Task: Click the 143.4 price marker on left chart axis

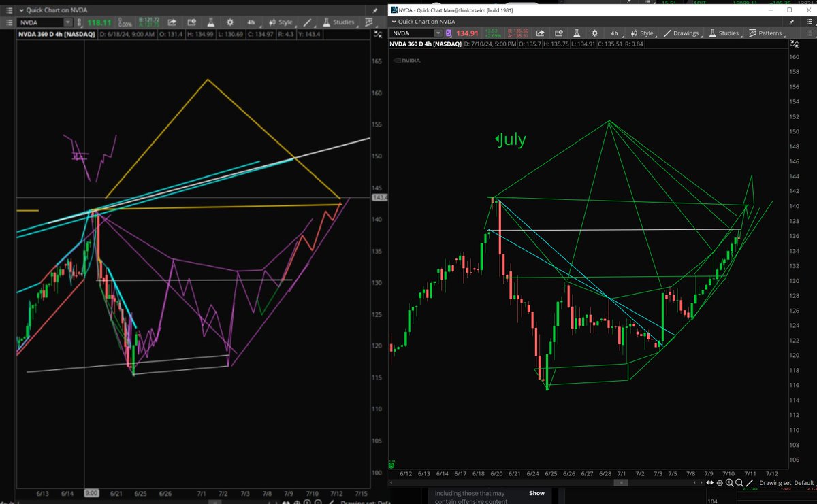Action: (x=380, y=197)
